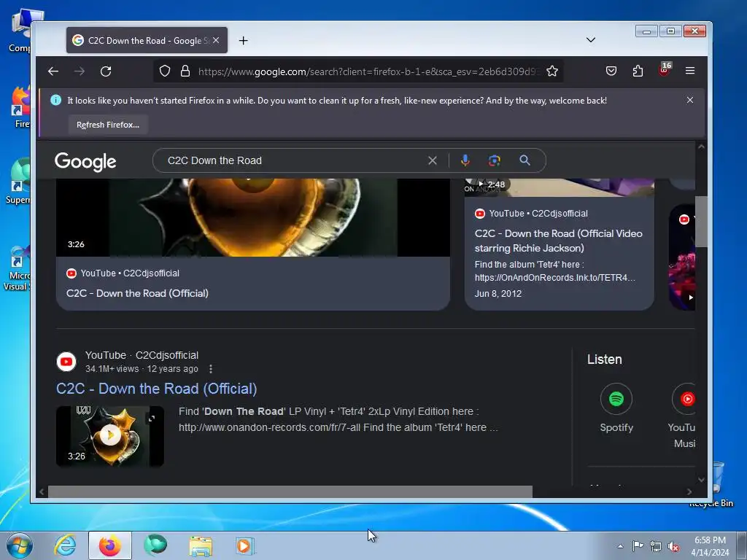Show hidden tray icons arrow
This screenshot has width=747, height=560.
pyautogui.click(x=620, y=547)
